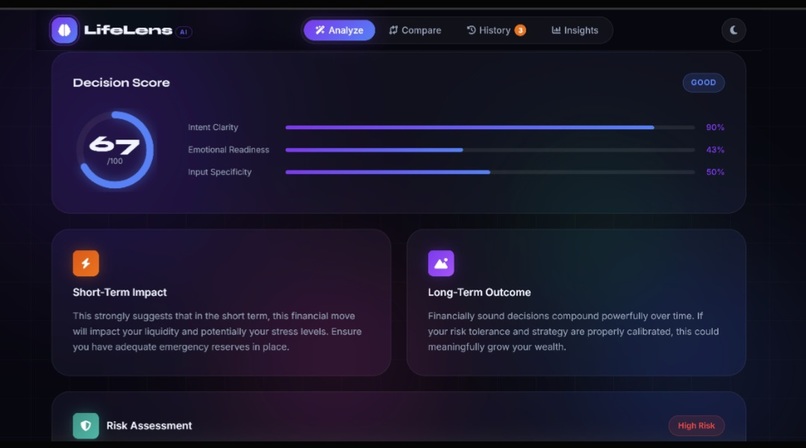The width and height of the screenshot is (806, 448).
Task: Click the GOOD score badge
Action: click(703, 83)
